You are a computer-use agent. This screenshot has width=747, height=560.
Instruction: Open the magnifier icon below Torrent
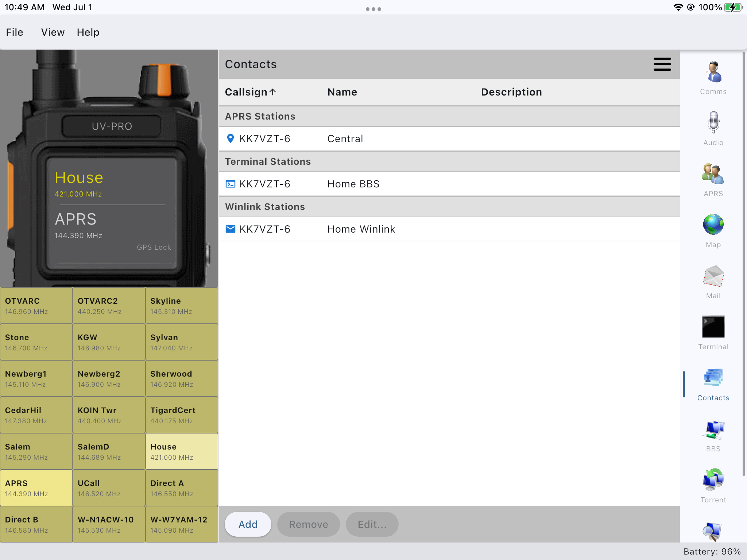(713, 532)
